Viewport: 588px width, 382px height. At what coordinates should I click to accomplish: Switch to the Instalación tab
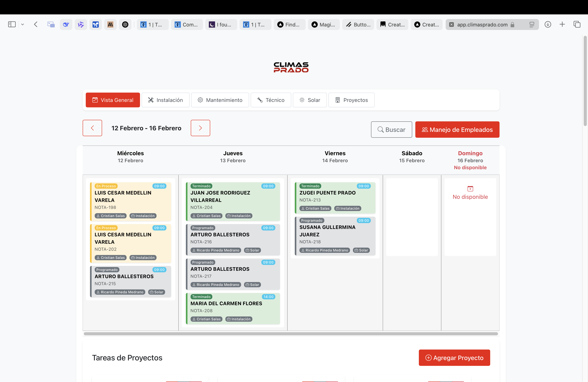coord(165,100)
